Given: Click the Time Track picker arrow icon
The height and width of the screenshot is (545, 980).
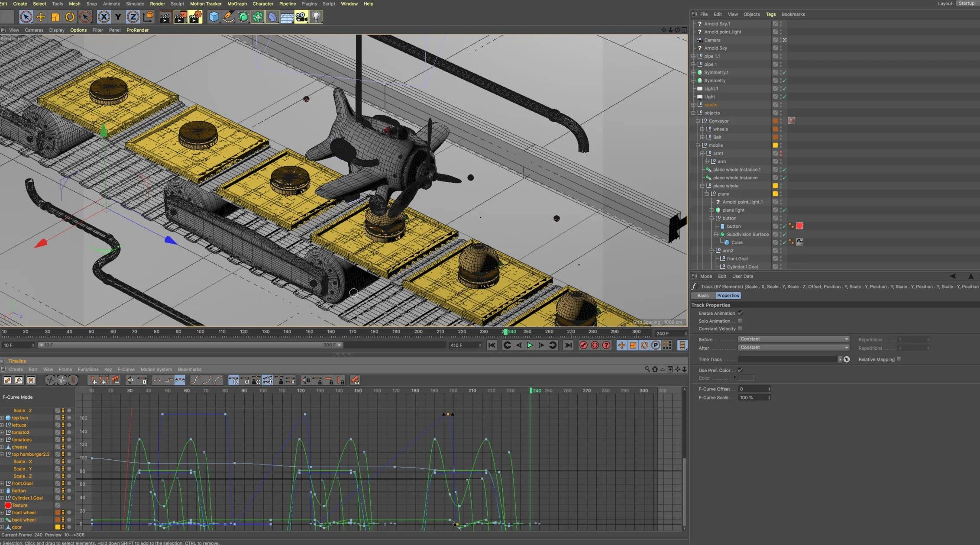Looking at the screenshot, I should tap(847, 359).
